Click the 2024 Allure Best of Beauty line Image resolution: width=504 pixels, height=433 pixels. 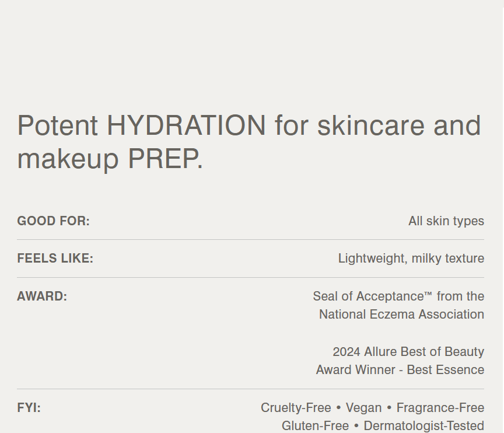pos(408,352)
